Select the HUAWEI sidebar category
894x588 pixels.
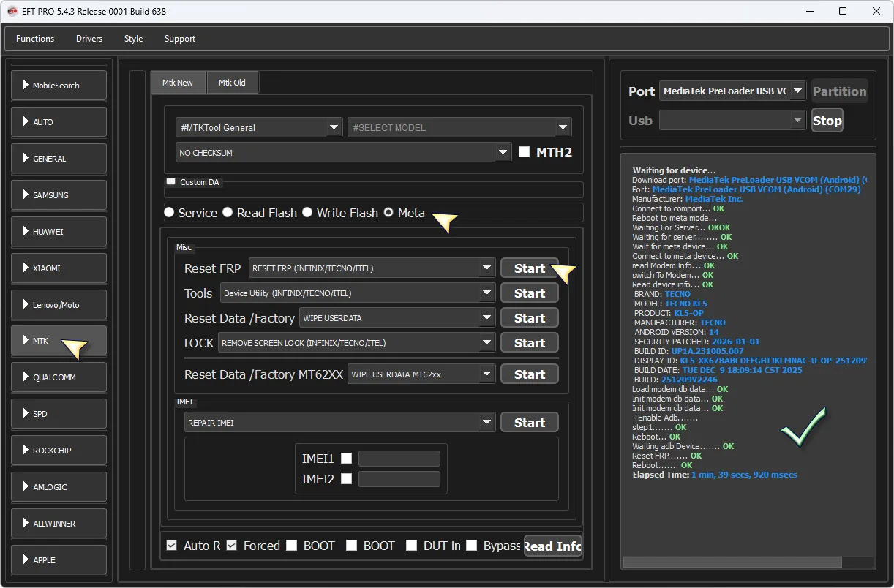click(59, 232)
